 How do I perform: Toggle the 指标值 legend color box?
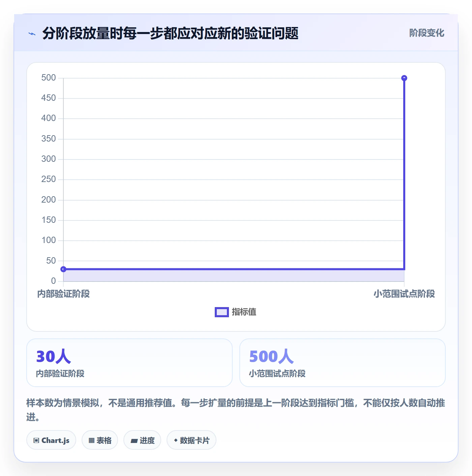click(222, 312)
